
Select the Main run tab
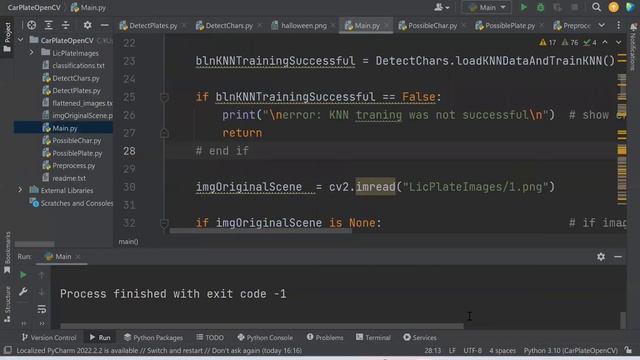point(62,257)
